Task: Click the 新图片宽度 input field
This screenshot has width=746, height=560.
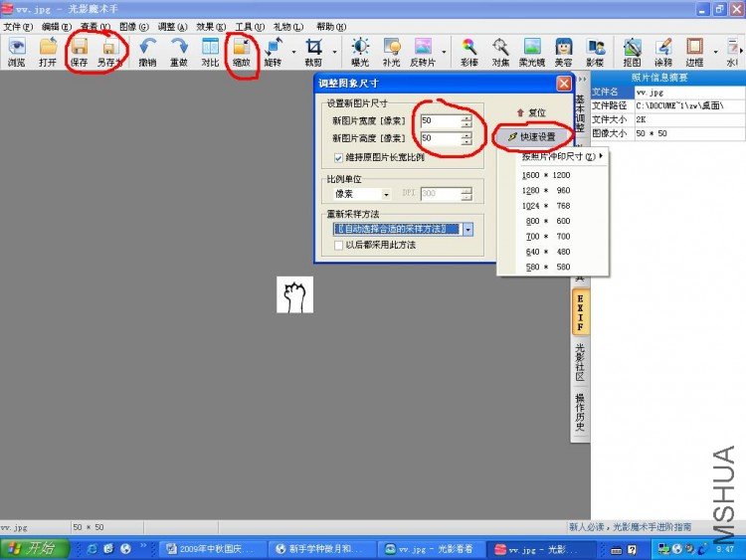Action: 446,120
